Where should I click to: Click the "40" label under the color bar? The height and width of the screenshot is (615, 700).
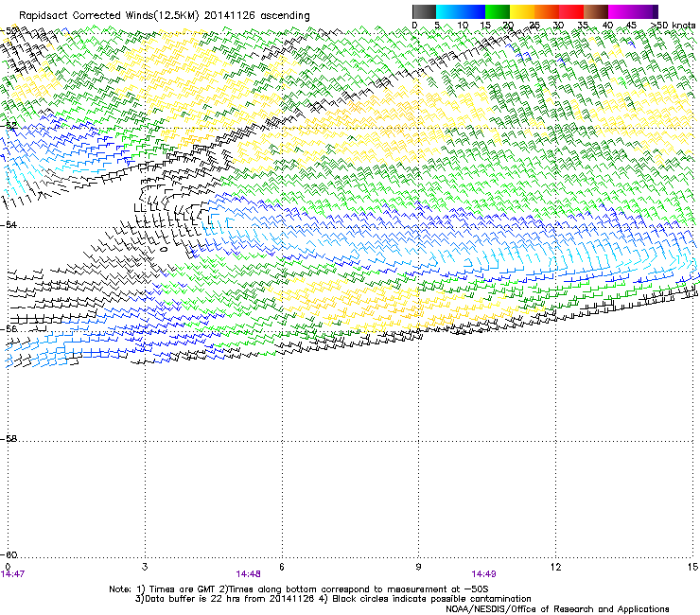tap(607, 26)
